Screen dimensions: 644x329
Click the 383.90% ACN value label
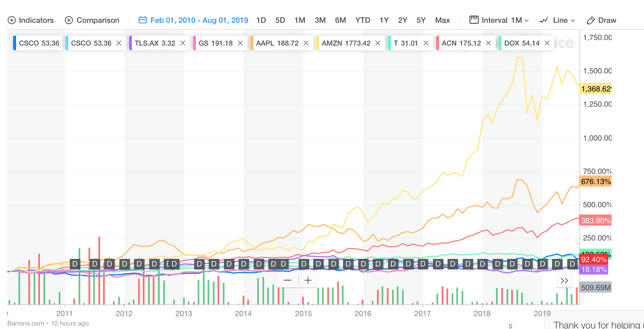tap(596, 221)
